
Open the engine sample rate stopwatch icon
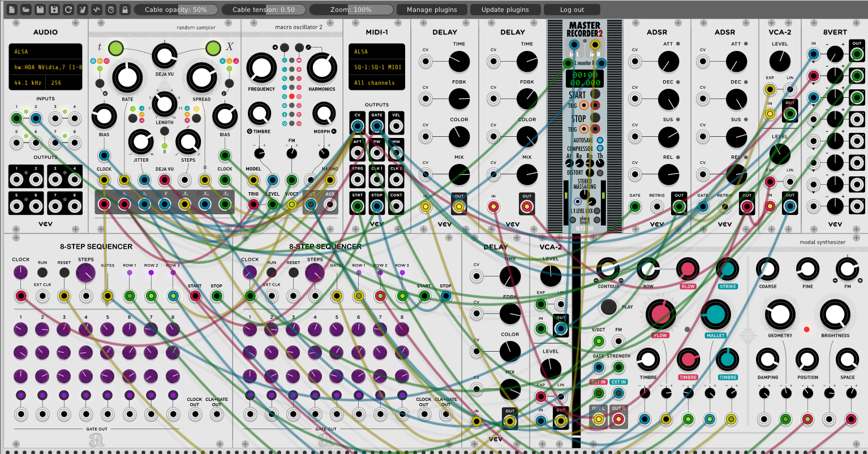pos(111,10)
